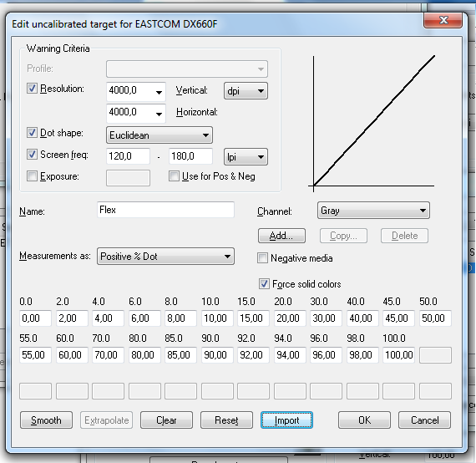Viewport: 476px width, 463px height.
Task: Click the 96.0 measurement field
Action: (x=326, y=355)
